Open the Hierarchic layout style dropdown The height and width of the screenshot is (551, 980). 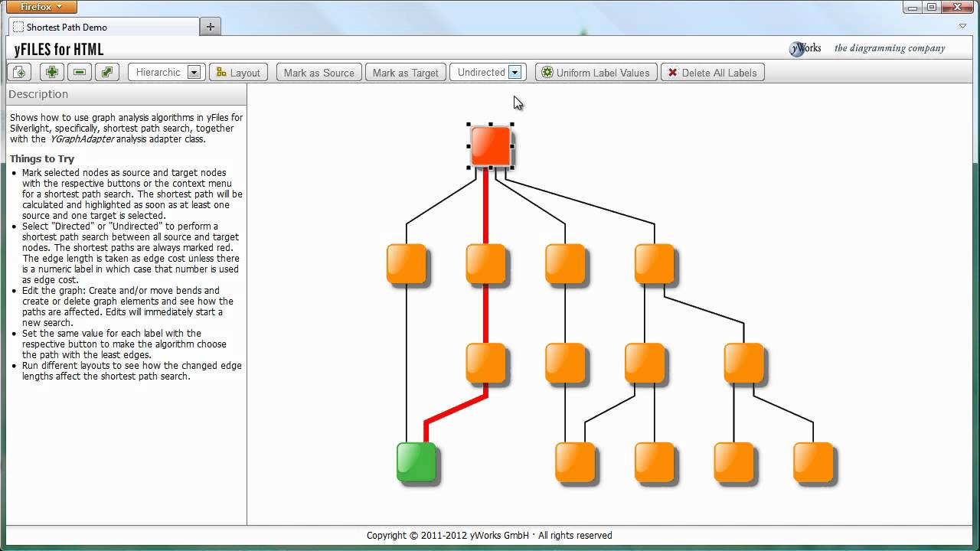tap(165, 72)
